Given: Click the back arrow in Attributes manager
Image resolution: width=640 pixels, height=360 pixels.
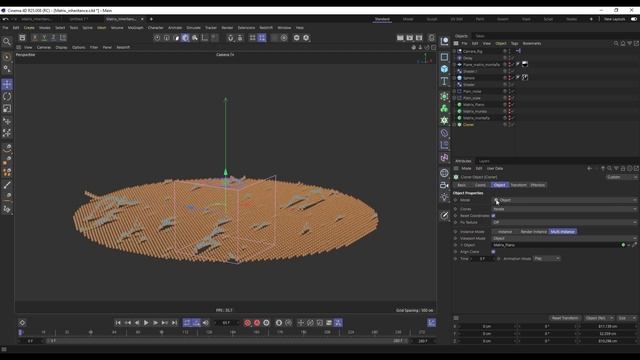Looking at the screenshot, I should pos(589,169).
